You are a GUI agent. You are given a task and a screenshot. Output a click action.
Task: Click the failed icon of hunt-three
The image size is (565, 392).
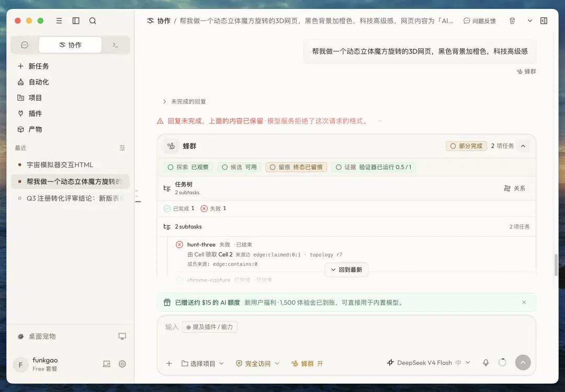point(179,244)
